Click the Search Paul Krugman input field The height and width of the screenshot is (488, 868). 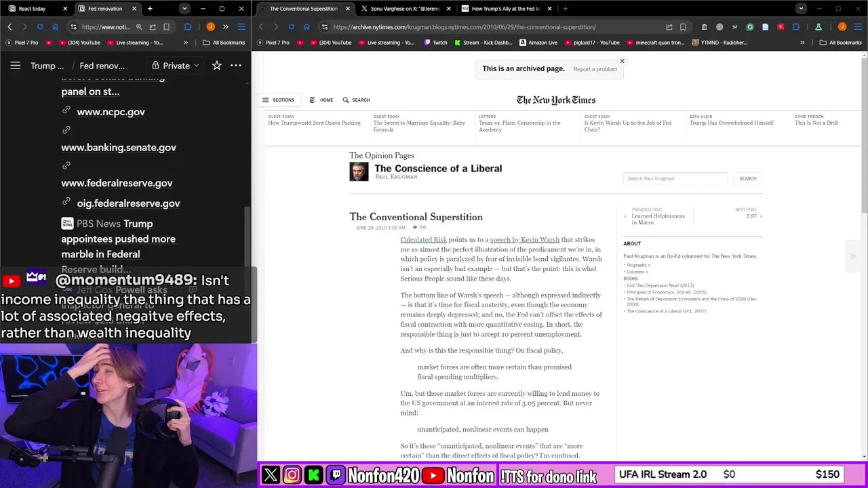(x=675, y=178)
